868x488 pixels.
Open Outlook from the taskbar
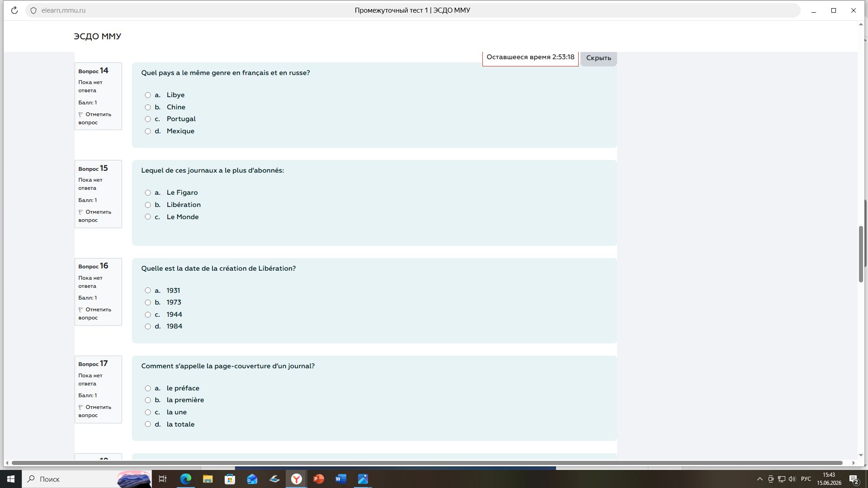252,479
